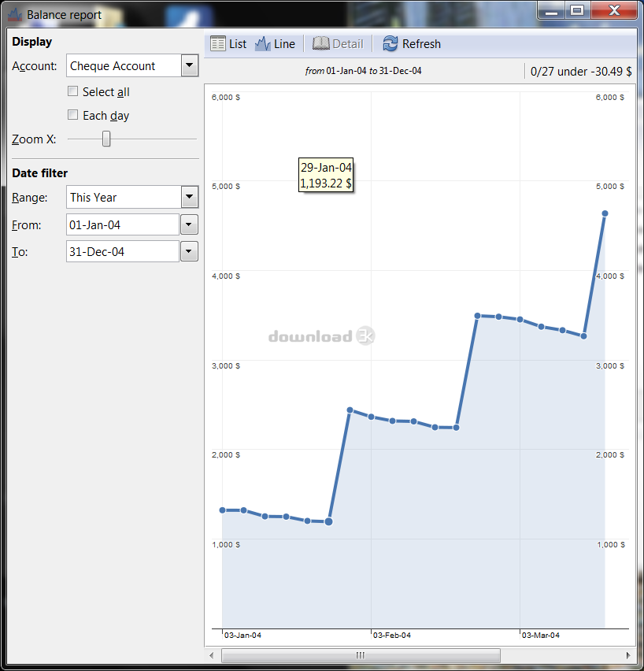Viewport: 644px width, 671px height.
Task: Click the 03-Feb-04 axis label
Action: [x=391, y=635]
